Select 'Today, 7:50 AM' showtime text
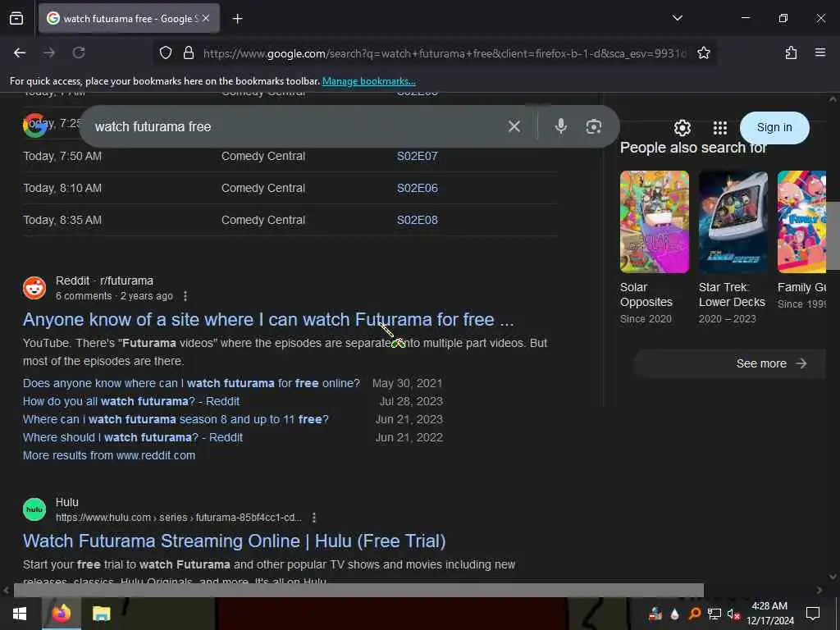 coord(62,157)
